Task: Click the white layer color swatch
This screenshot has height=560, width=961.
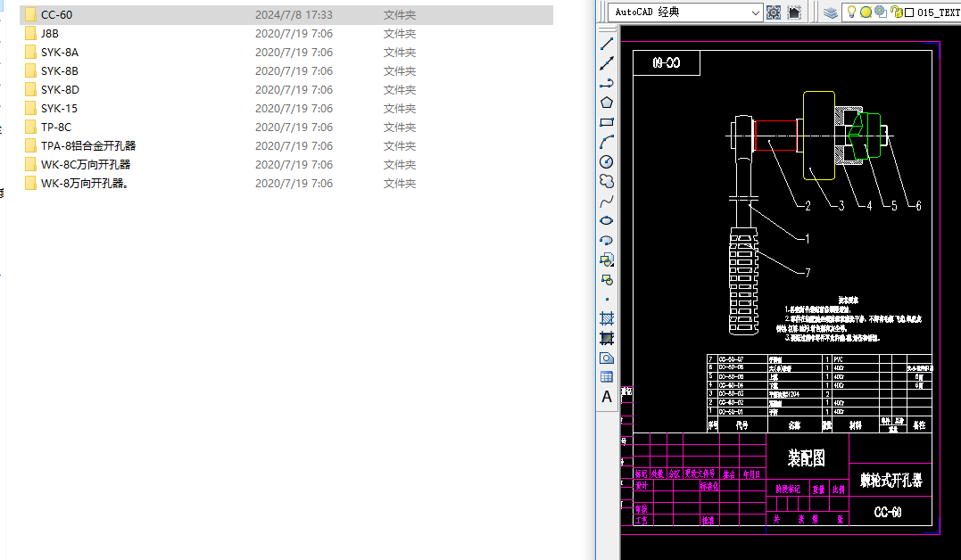Action: pyautogui.click(x=909, y=13)
